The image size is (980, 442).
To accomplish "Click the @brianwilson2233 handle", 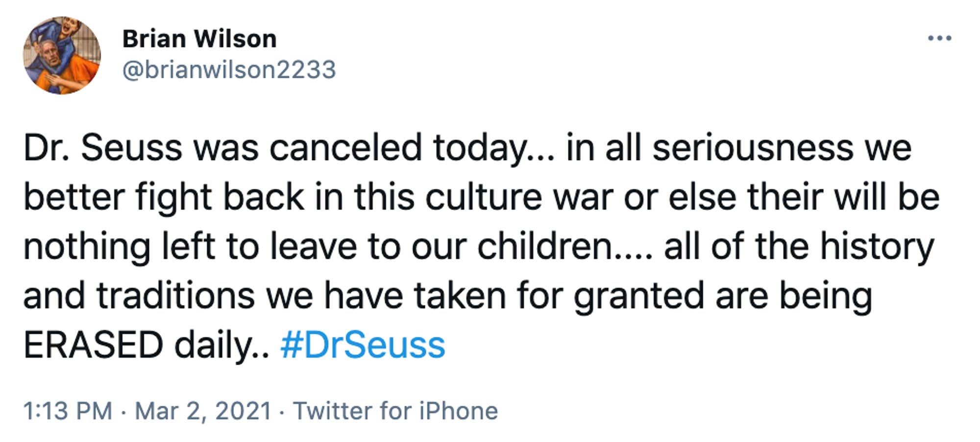I will [229, 70].
